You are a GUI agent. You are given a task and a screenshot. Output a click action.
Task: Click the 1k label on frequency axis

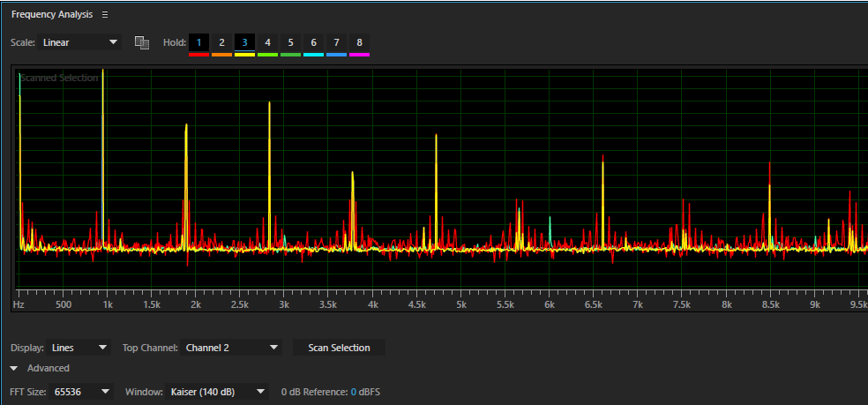(108, 304)
